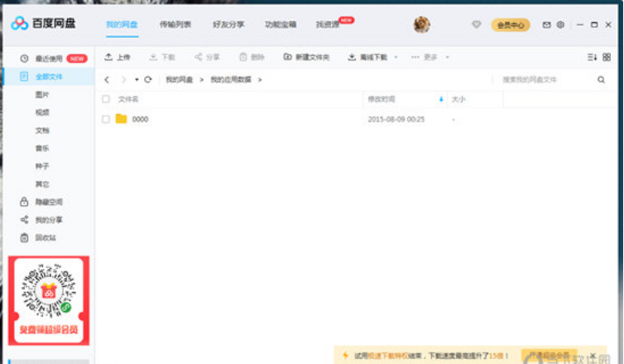Open the mail messages icon
624x364 pixels.
tap(546, 25)
